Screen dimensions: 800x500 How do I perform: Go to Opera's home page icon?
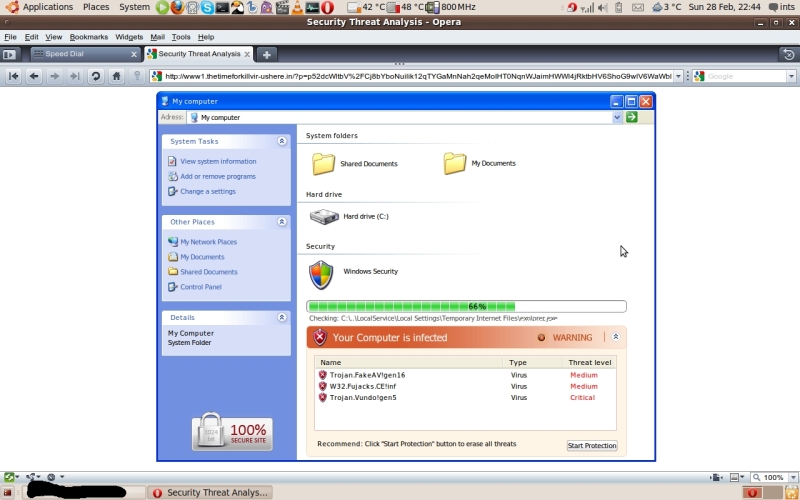pyautogui.click(x=116, y=76)
